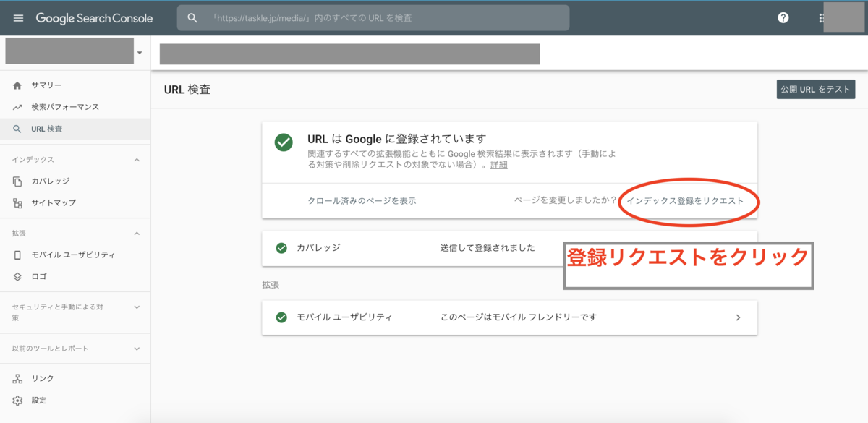Click the リンク network icon
Screen dimensions: 868x423
17,378
